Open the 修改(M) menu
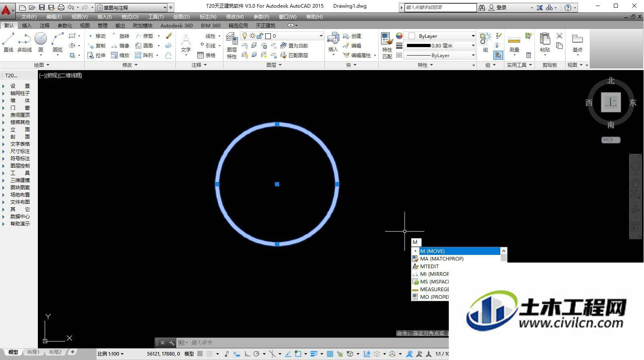The width and height of the screenshot is (644, 360). [x=235, y=17]
